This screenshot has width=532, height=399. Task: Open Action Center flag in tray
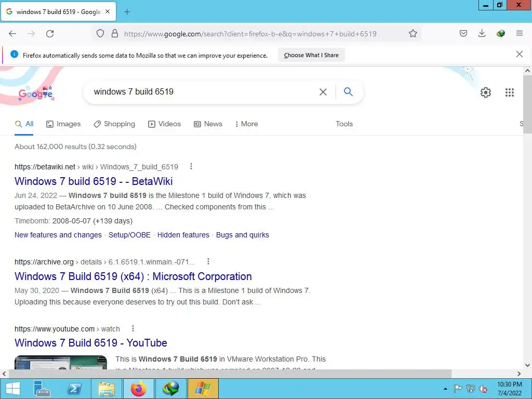458,389
